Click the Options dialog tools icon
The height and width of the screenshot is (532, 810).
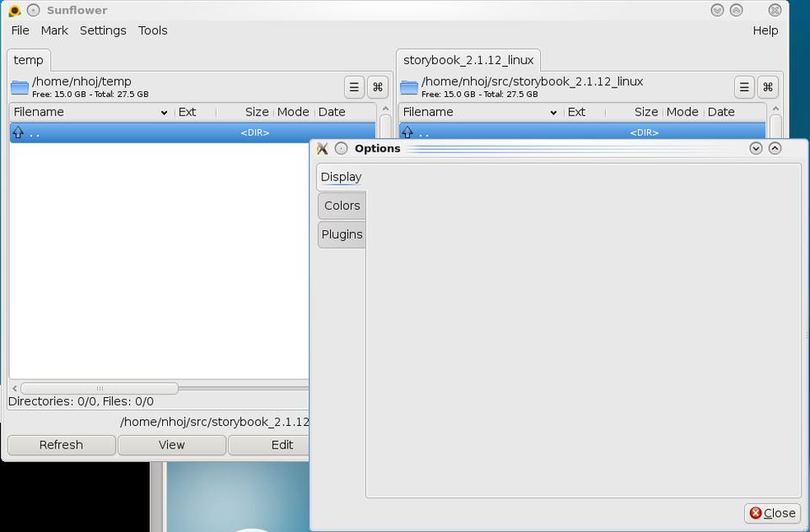coord(322,148)
